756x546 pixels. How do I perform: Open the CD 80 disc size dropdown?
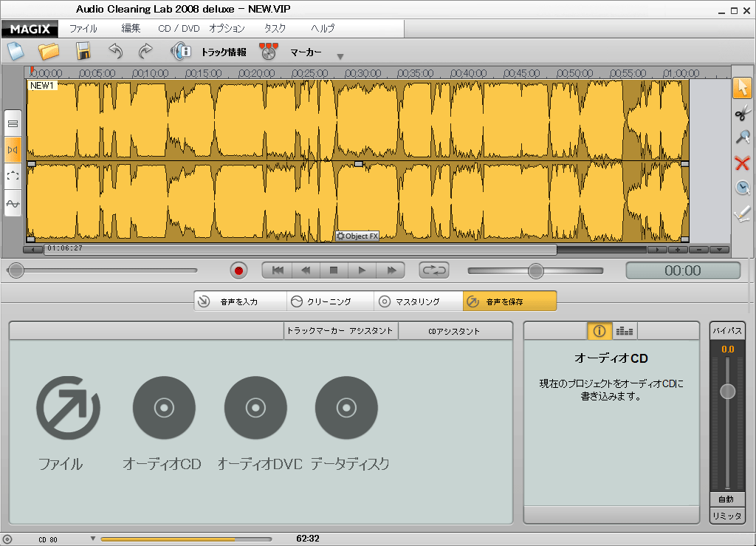coord(93,539)
